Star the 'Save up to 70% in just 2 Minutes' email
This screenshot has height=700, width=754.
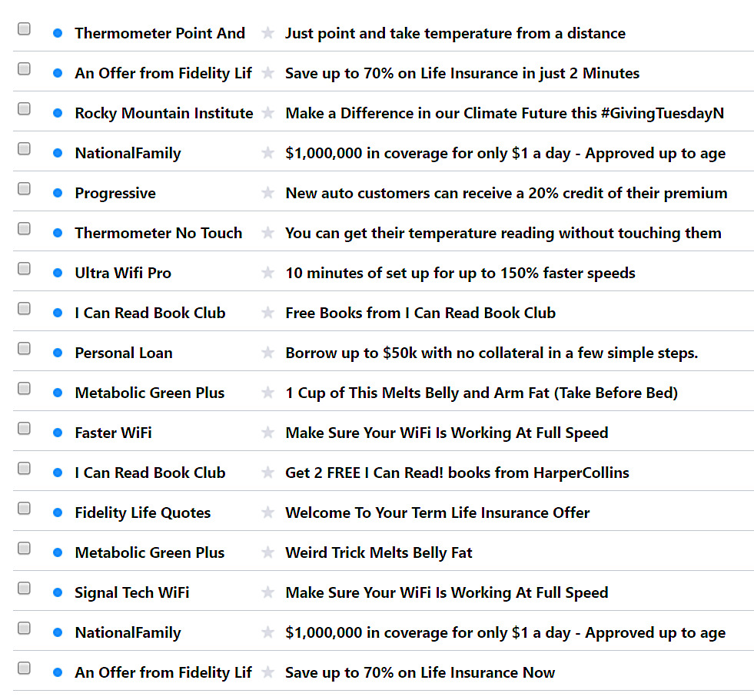(267, 72)
